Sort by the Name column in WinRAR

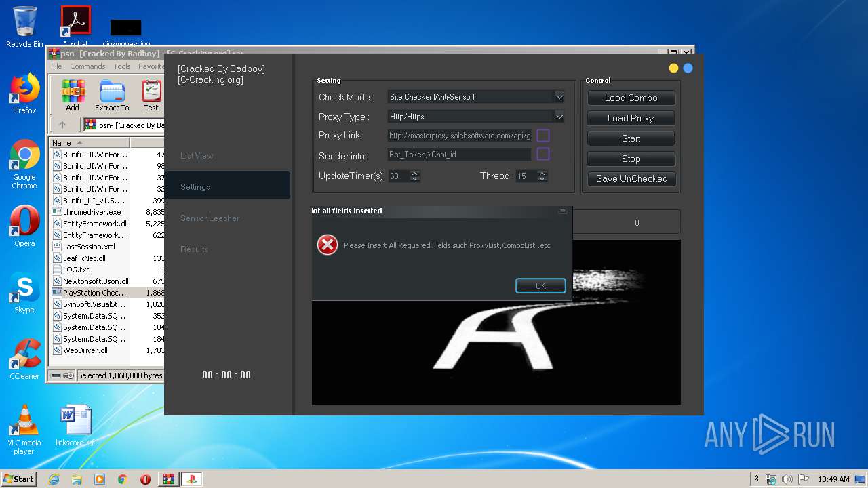89,142
